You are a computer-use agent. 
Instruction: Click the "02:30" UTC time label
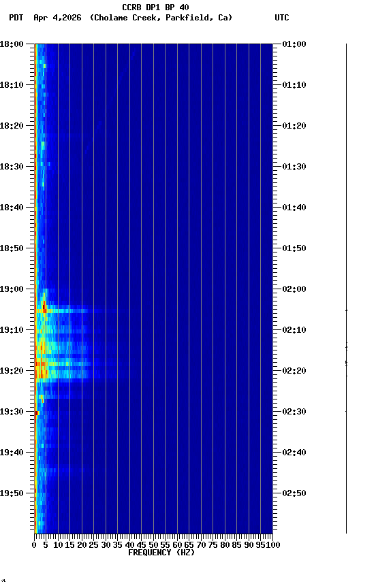click(294, 412)
